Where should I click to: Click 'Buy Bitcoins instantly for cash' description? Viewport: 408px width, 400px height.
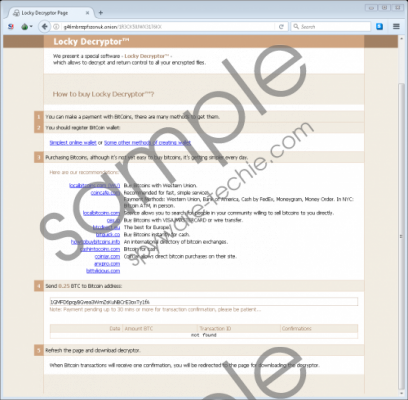click(157, 235)
